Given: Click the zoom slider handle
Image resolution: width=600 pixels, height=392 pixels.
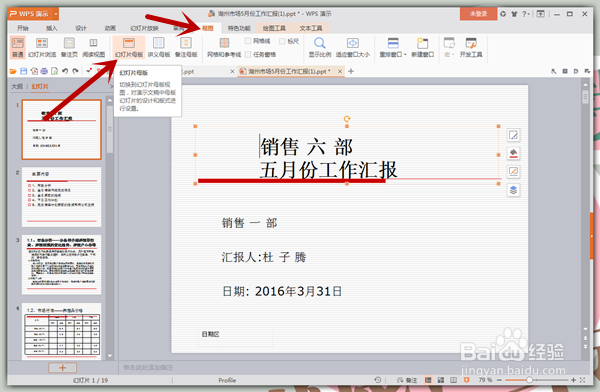Looking at the screenshot, I should point(529,380).
